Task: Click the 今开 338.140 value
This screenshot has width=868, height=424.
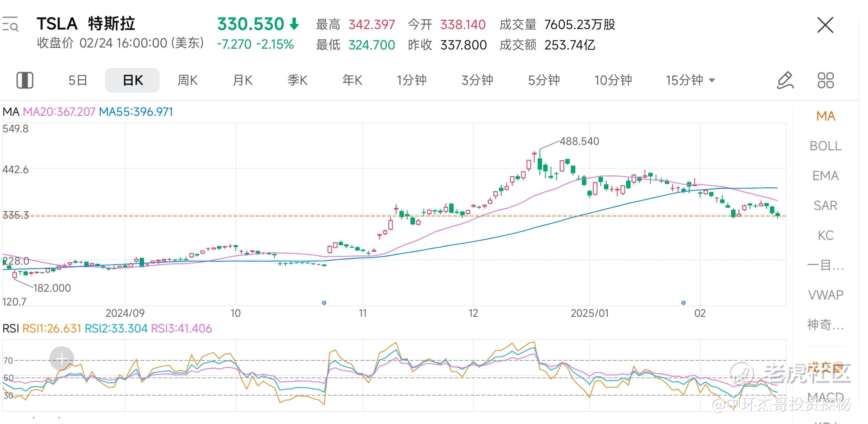Action: pos(463,25)
